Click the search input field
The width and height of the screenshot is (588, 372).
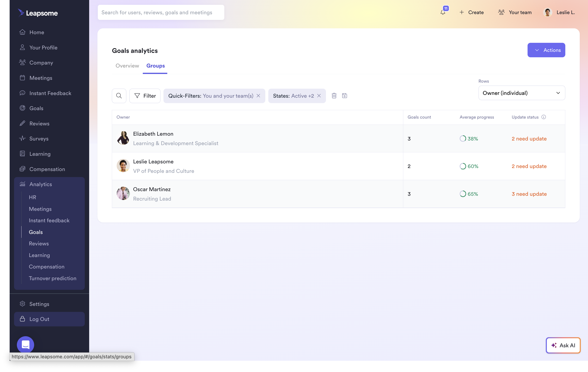click(161, 12)
